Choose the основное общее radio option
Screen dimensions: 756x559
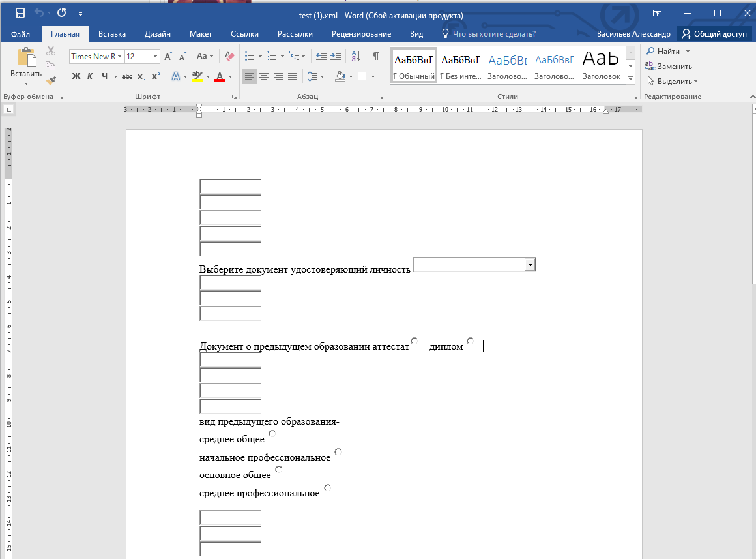coord(278,469)
